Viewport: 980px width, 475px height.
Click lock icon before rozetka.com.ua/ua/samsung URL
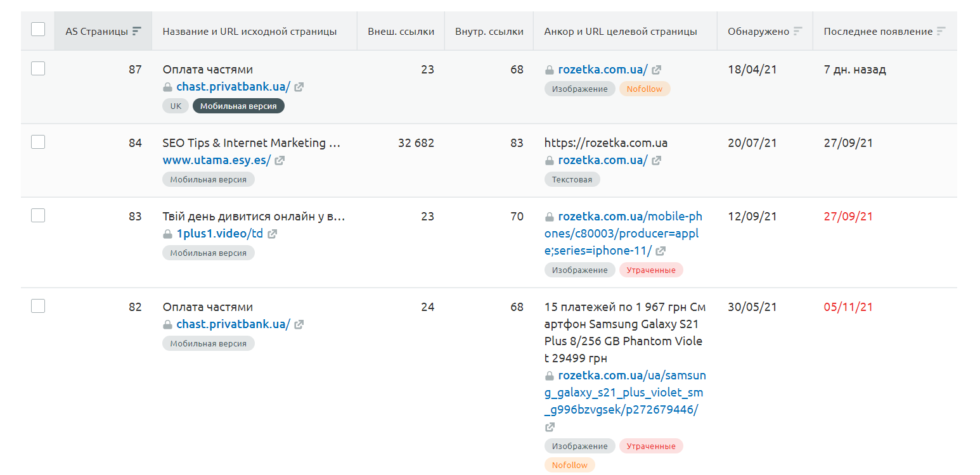click(550, 376)
